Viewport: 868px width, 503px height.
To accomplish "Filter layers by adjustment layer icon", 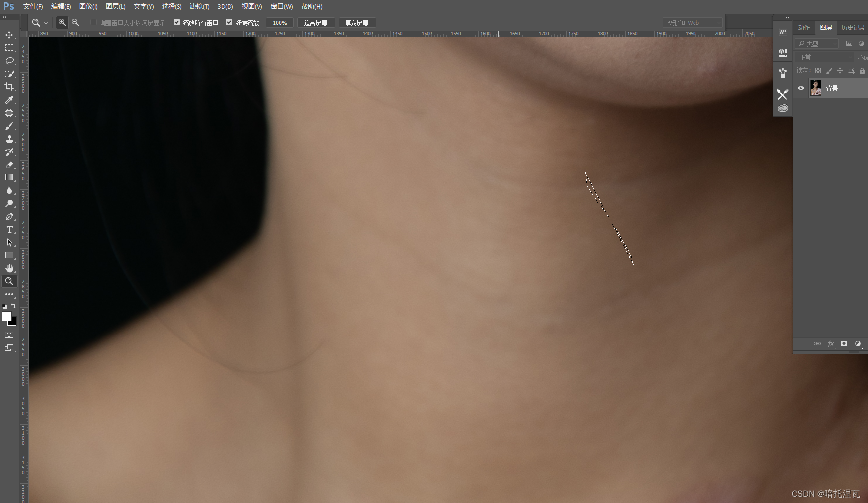I will [x=861, y=44].
